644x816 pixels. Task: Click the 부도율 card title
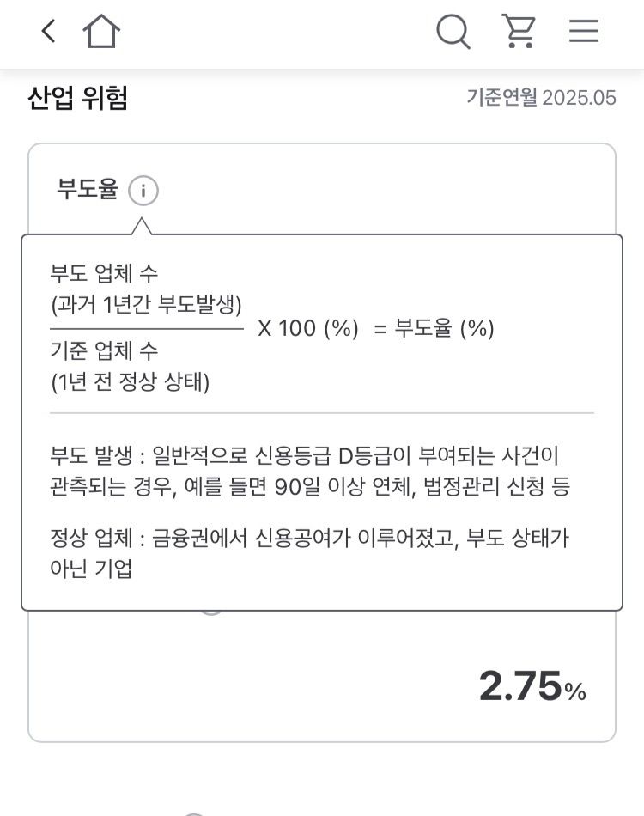click(88, 188)
